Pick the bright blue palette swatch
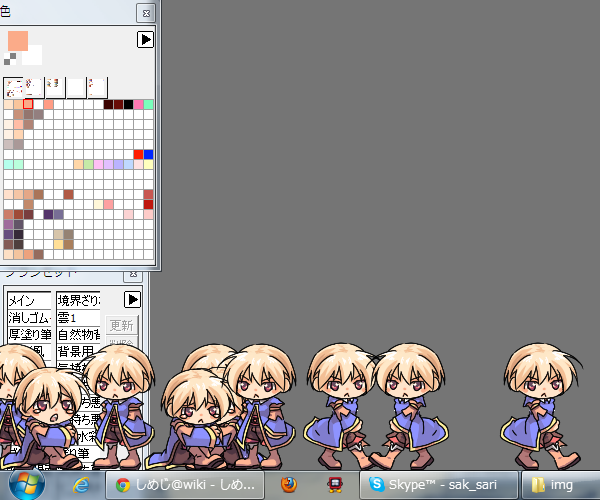 148,154
